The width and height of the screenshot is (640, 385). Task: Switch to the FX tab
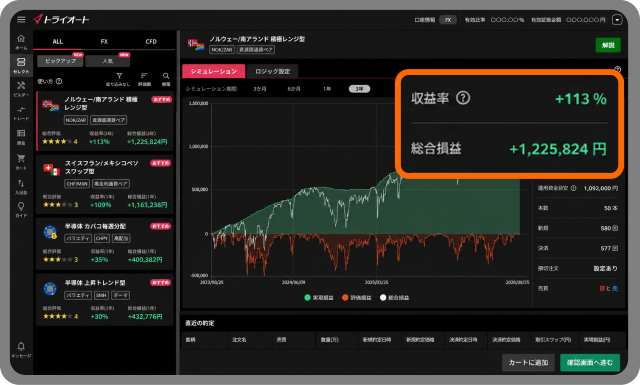tap(104, 41)
